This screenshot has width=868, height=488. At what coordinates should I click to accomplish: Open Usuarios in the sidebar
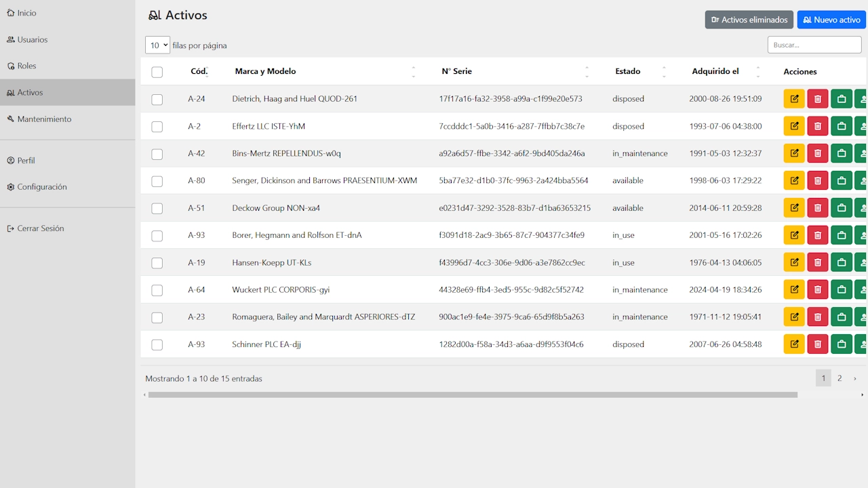pyautogui.click(x=33, y=39)
